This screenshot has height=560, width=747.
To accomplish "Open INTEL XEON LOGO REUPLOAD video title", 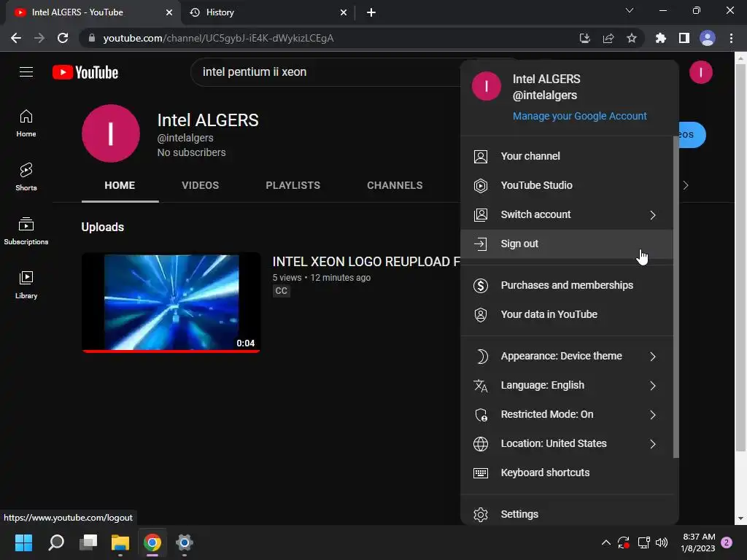I will point(366,262).
